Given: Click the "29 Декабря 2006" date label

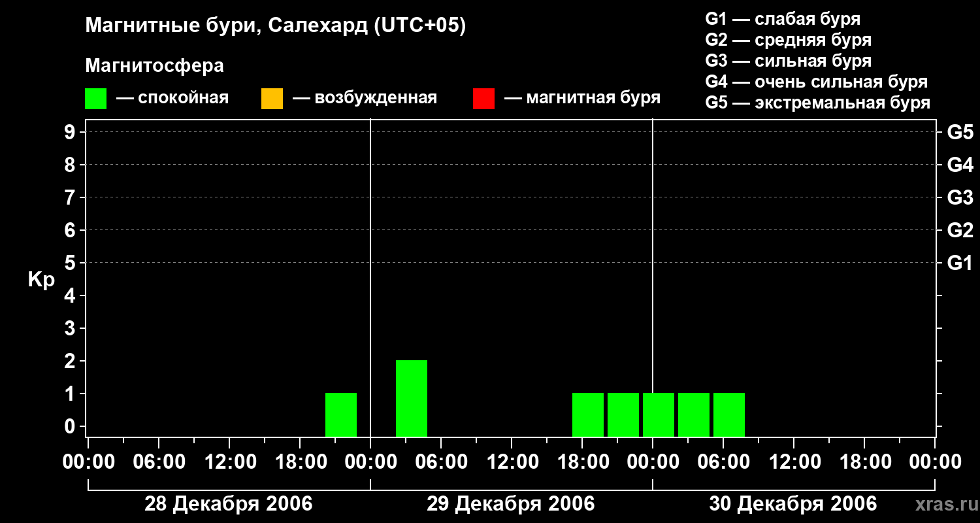Looking at the screenshot, I should (511, 504).
